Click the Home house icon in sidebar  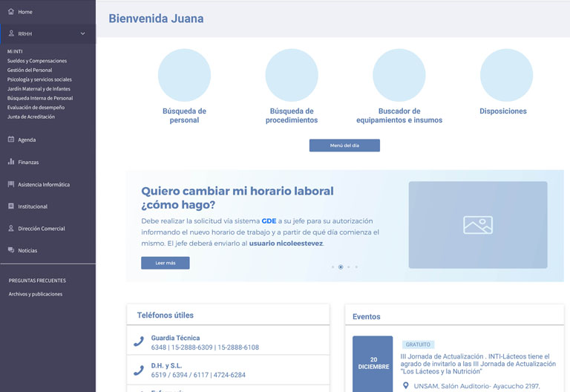pyautogui.click(x=11, y=12)
